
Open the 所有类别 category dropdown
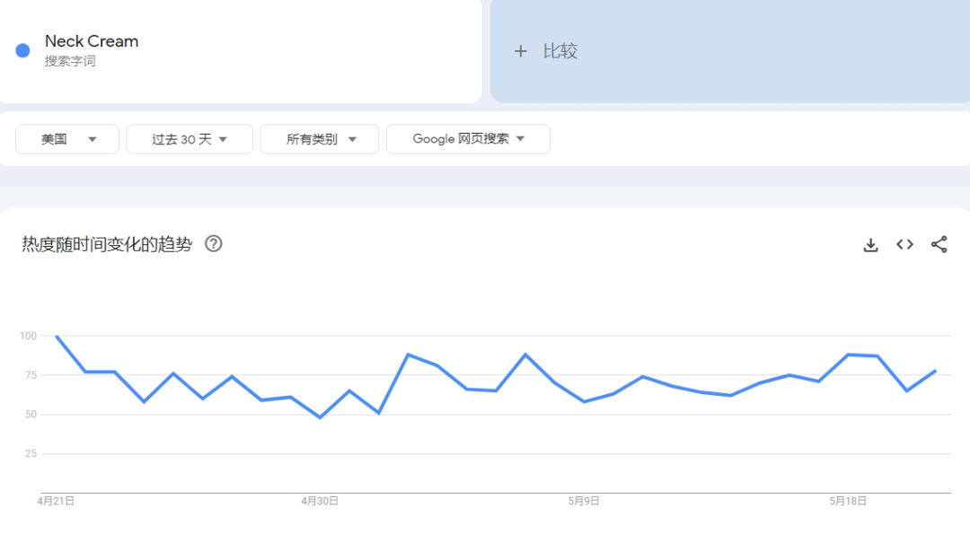pyautogui.click(x=322, y=139)
